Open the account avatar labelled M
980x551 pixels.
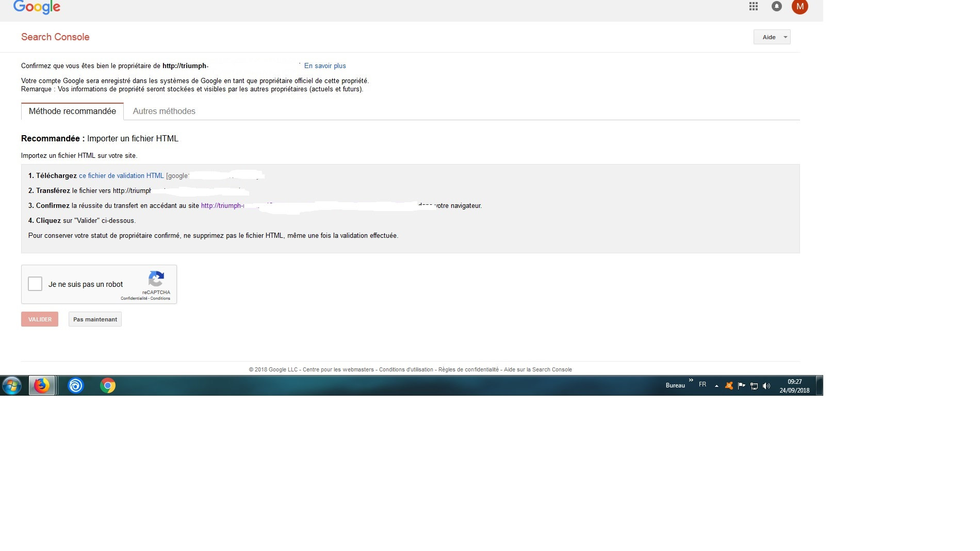(x=800, y=7)
